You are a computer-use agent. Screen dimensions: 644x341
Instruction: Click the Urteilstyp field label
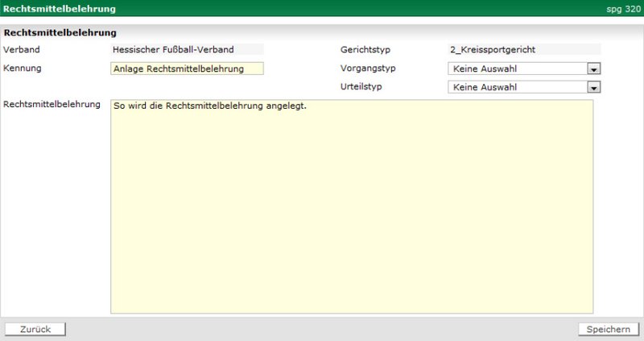tap(362, 85)
